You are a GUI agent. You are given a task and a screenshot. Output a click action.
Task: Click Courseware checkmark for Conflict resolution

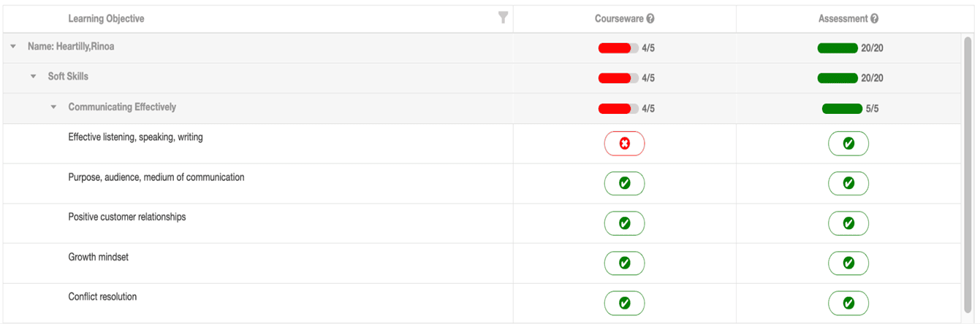point(624,303)
